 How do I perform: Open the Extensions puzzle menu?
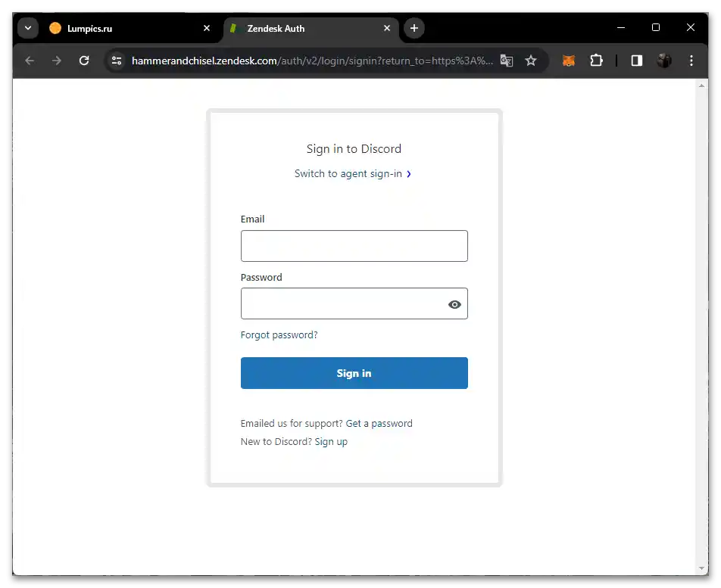[x=596, y=61]
